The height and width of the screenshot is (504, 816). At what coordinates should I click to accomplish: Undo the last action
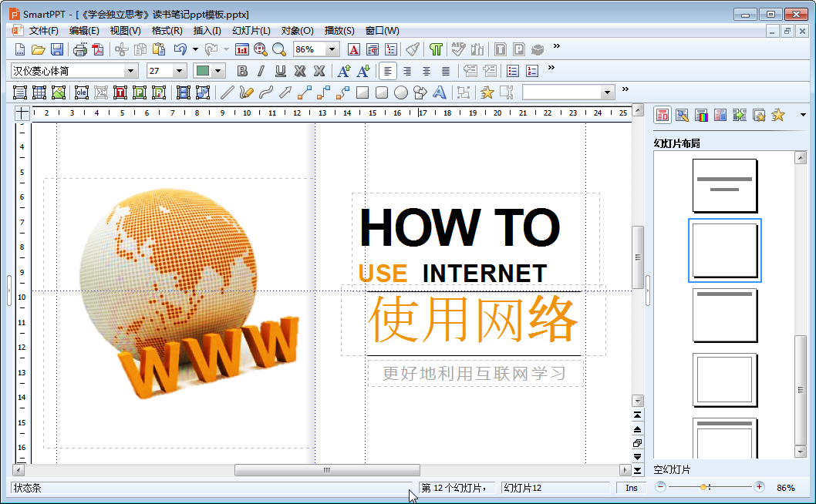click(x=180, y=49)
